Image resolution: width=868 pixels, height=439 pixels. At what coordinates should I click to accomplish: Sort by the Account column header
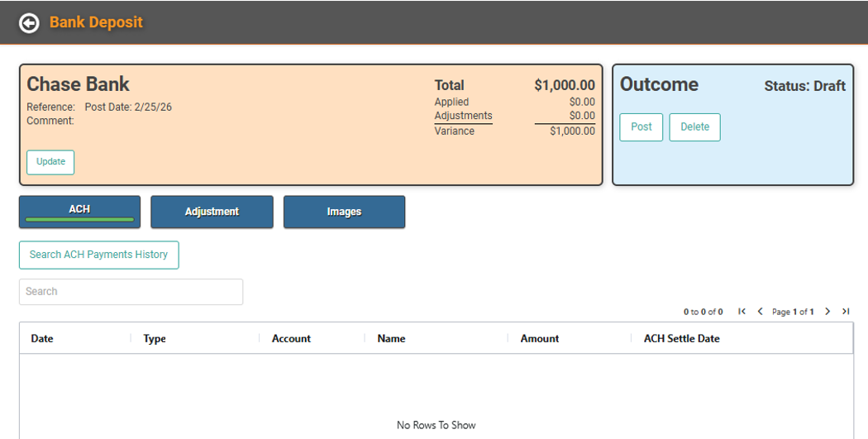click(291, 338)
